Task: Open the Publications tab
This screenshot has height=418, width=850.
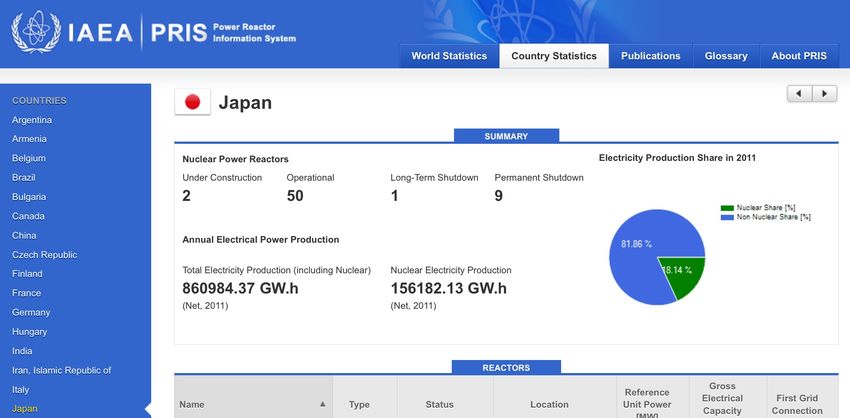Action: [x=651, y=56]
